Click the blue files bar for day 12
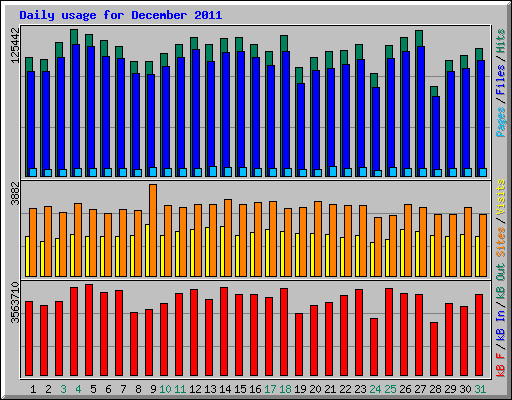This screenshot has width=512, height=400. (x=196, y=113)
